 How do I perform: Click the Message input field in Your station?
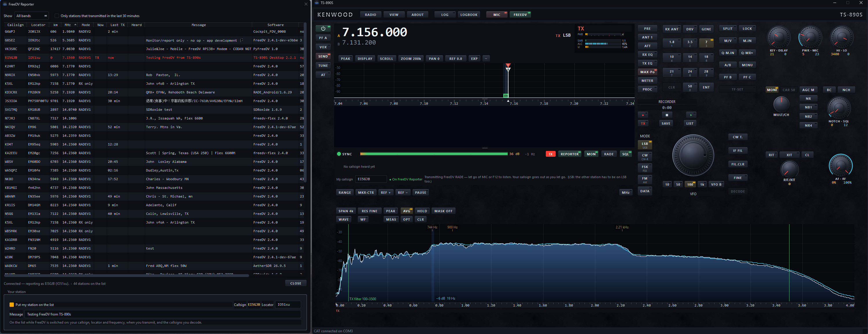[163, 314]
